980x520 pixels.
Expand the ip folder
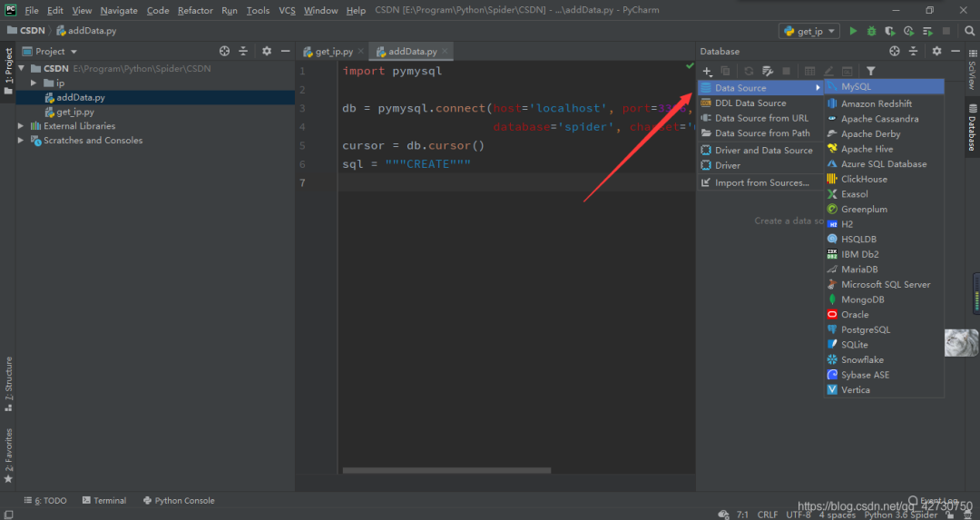pos(34,83)
